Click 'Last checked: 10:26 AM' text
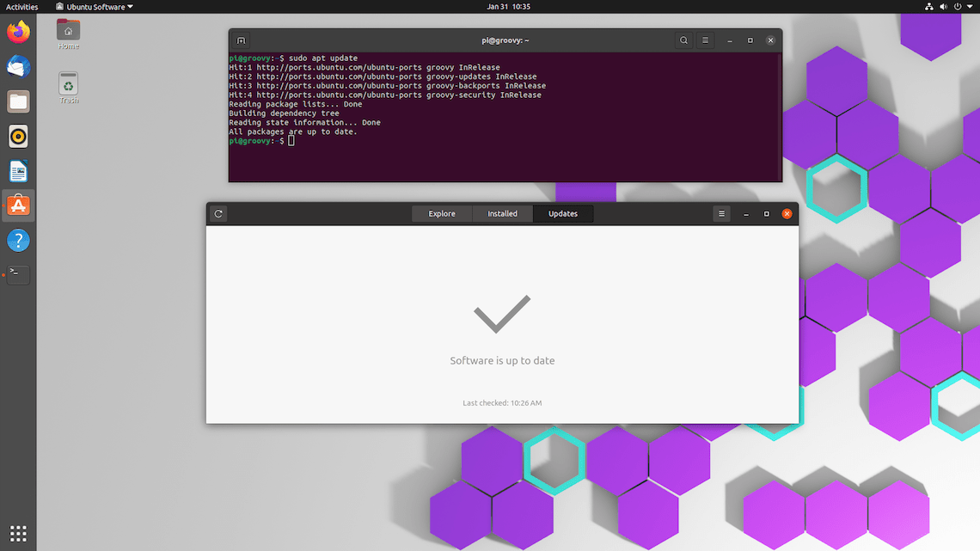Viewport: 980px width, 551px height. tap(502, 403)
